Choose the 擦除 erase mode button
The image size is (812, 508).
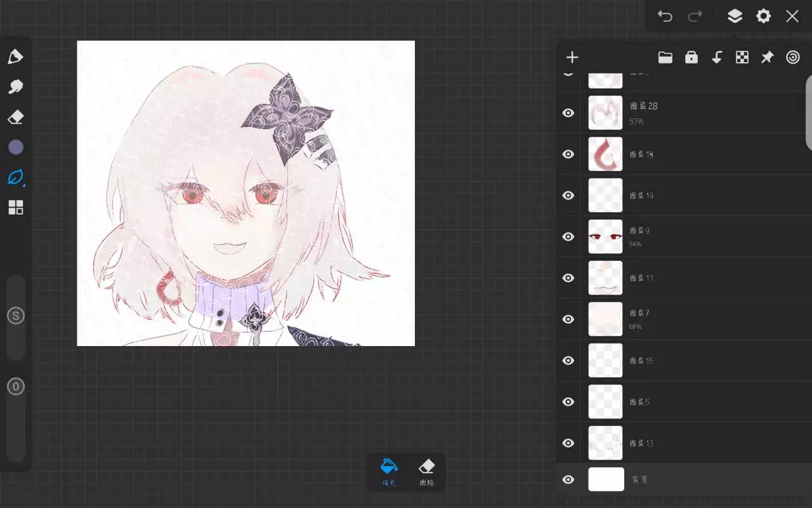(427, 473)
